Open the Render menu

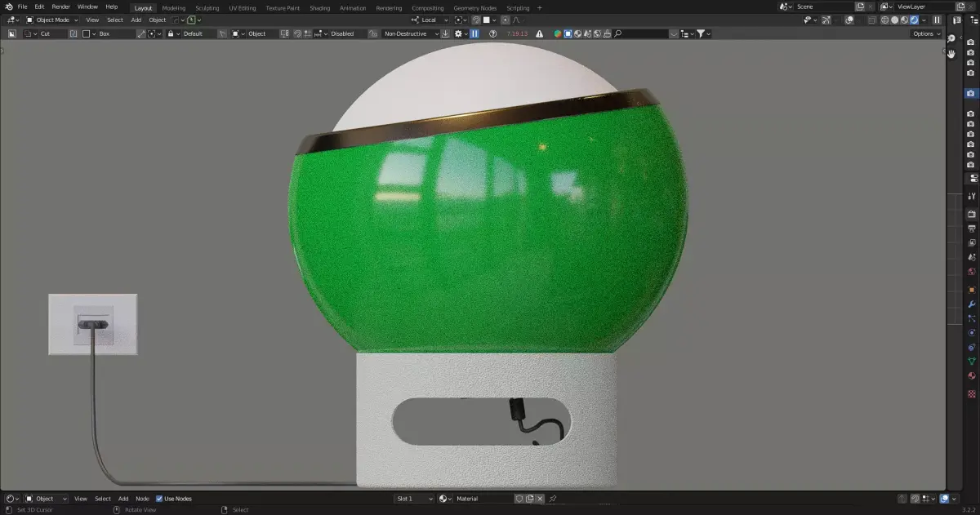tap(61, 7)
